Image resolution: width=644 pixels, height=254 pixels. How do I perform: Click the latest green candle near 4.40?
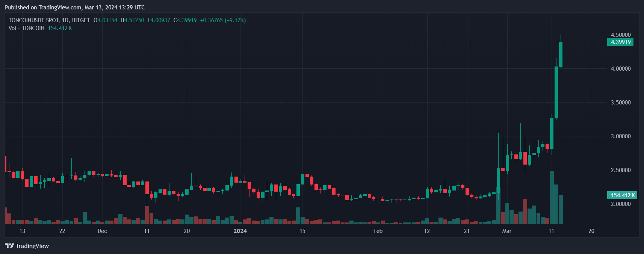click(x=561, y=54)
